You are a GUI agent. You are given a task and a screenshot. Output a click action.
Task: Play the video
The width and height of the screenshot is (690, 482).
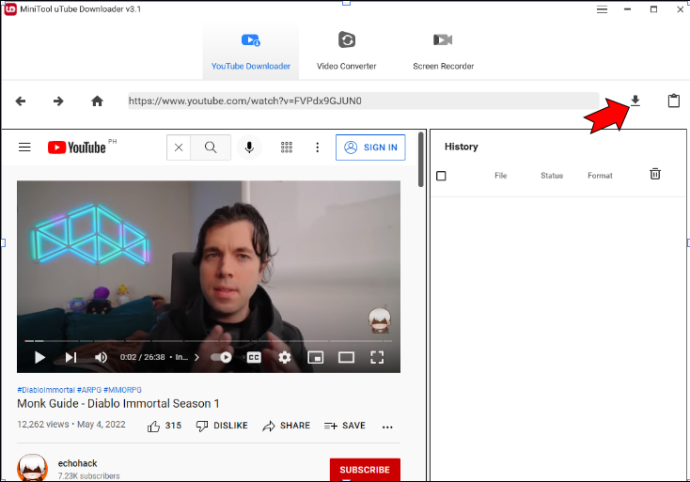40,357
